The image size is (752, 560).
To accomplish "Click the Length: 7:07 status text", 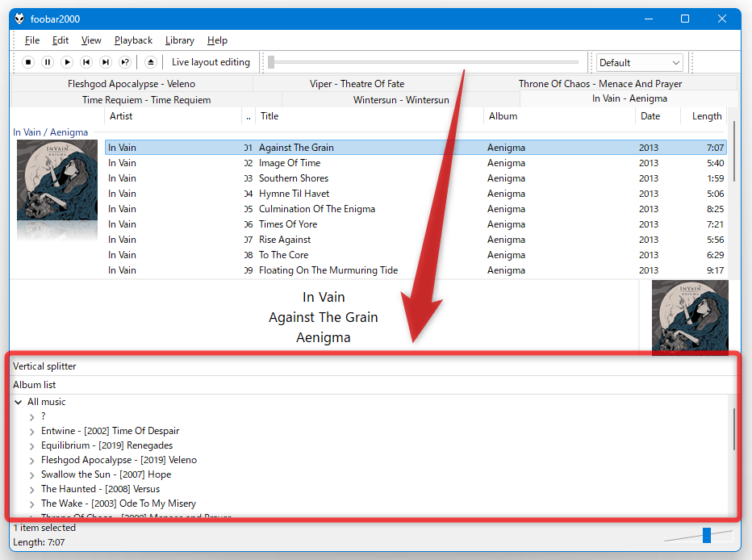I will (x=39, y=542).
